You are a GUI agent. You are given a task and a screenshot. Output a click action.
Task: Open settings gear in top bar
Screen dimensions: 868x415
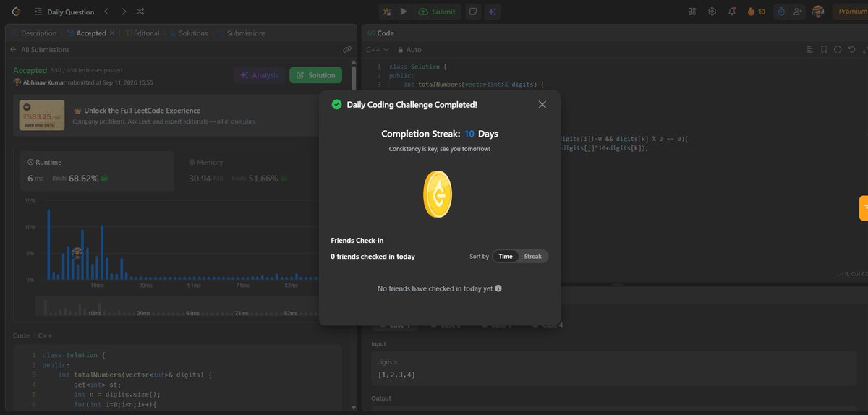pyautogui.click(x=712, y=12)
